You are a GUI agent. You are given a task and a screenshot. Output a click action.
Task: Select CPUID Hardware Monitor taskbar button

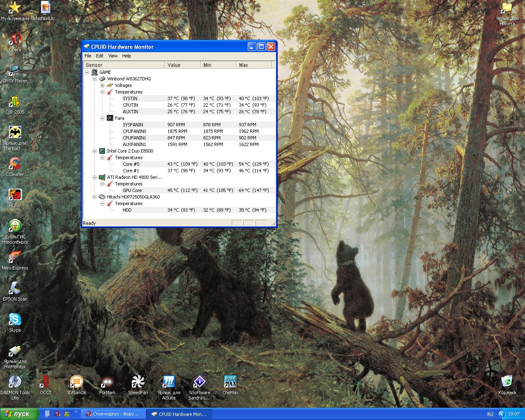179,414
